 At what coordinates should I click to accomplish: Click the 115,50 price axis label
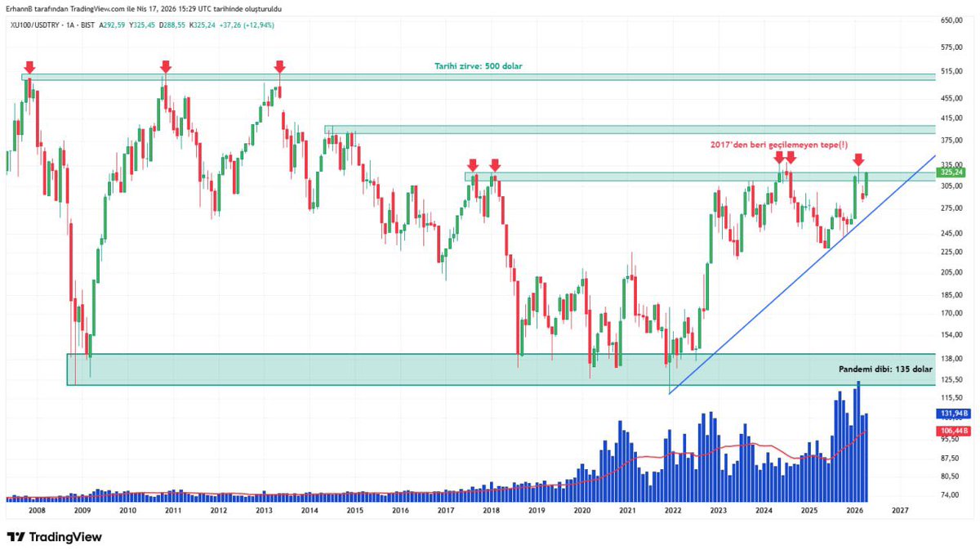[951, 397]
